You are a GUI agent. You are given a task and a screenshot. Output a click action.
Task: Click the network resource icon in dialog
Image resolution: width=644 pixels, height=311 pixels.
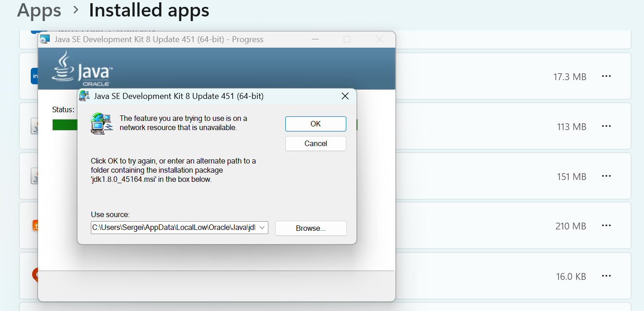(x=102, y=123)
